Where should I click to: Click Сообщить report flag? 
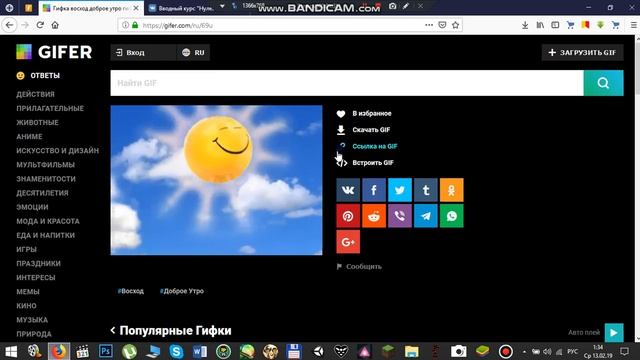click(359, 267)
